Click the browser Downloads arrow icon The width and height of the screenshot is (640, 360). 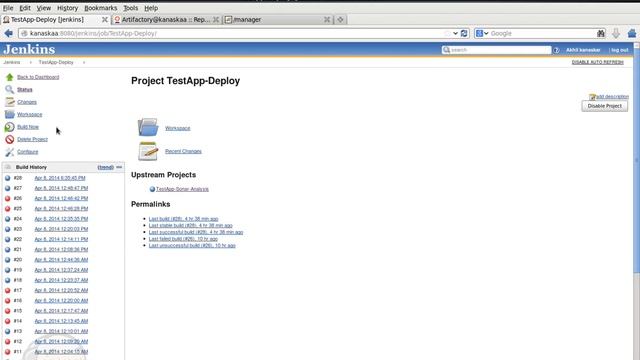616,33
